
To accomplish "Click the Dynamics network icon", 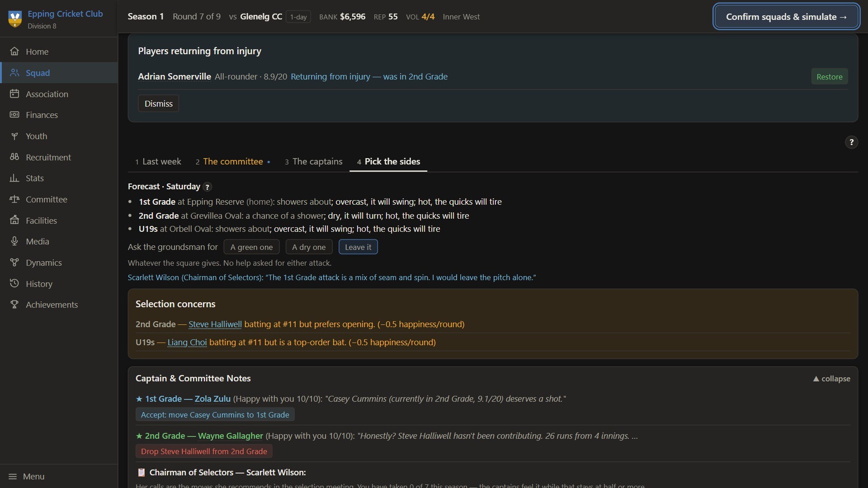I will (14, 263).
